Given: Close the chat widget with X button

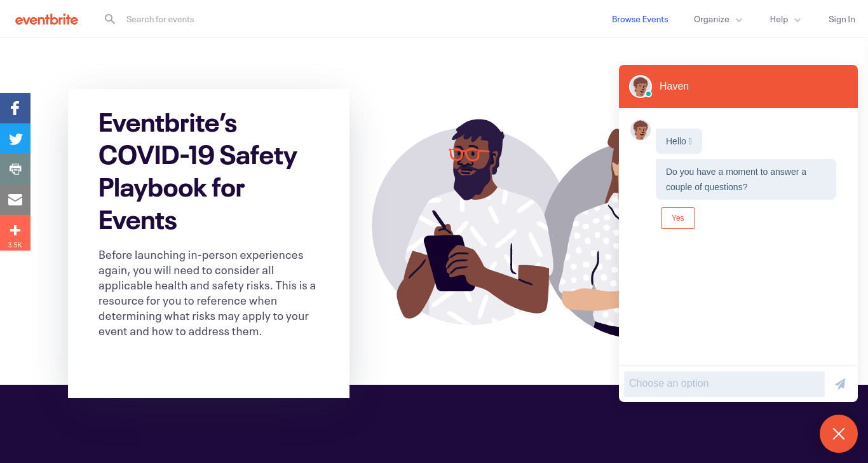Looking at the screenshot, I should (839, 434).
